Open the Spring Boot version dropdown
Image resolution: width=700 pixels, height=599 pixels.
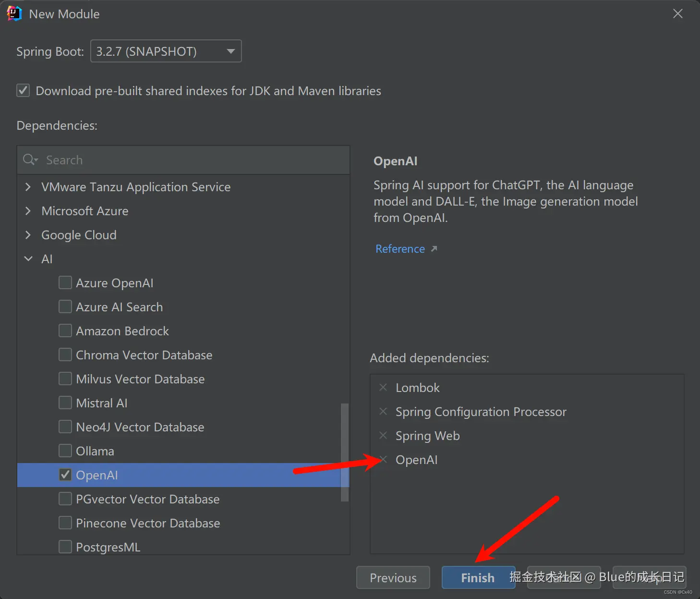tap(230, 51)
